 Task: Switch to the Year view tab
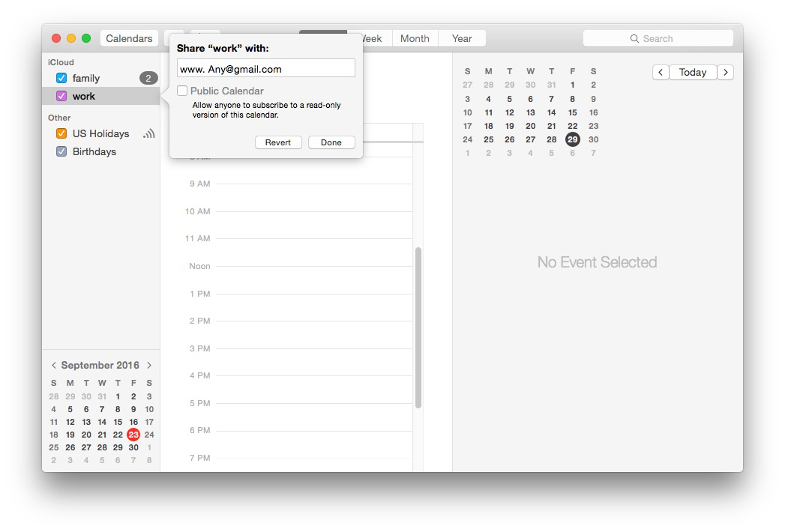tap(462, 38)
